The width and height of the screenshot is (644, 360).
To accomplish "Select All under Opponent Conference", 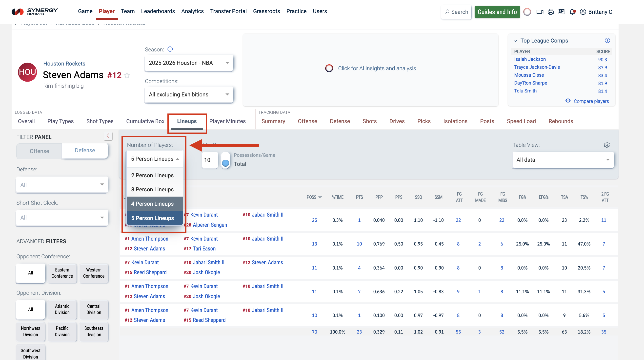I will tap(31, 273).
